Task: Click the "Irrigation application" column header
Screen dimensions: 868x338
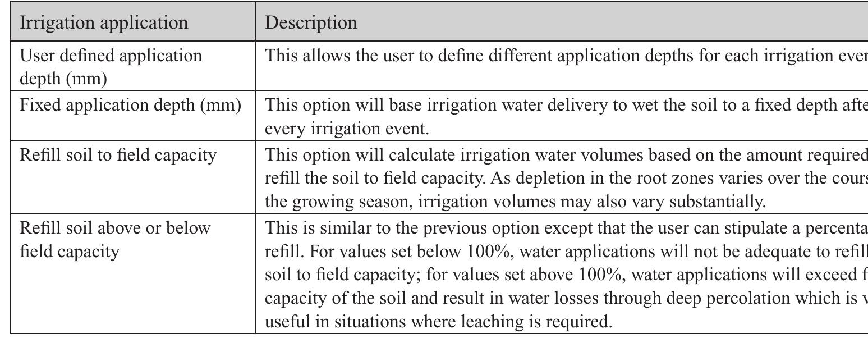Action: [103, 23]
